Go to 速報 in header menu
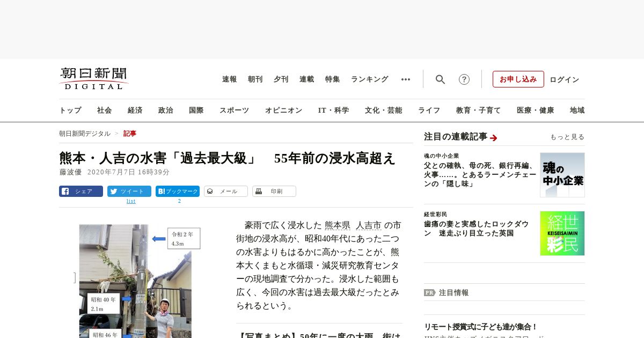644x338 pixels. pyautogui.click(x=230, y=79)
